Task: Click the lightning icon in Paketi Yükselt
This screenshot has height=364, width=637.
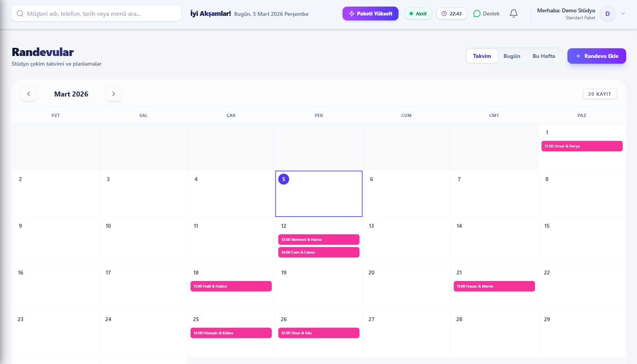Action: coord(352,14)
